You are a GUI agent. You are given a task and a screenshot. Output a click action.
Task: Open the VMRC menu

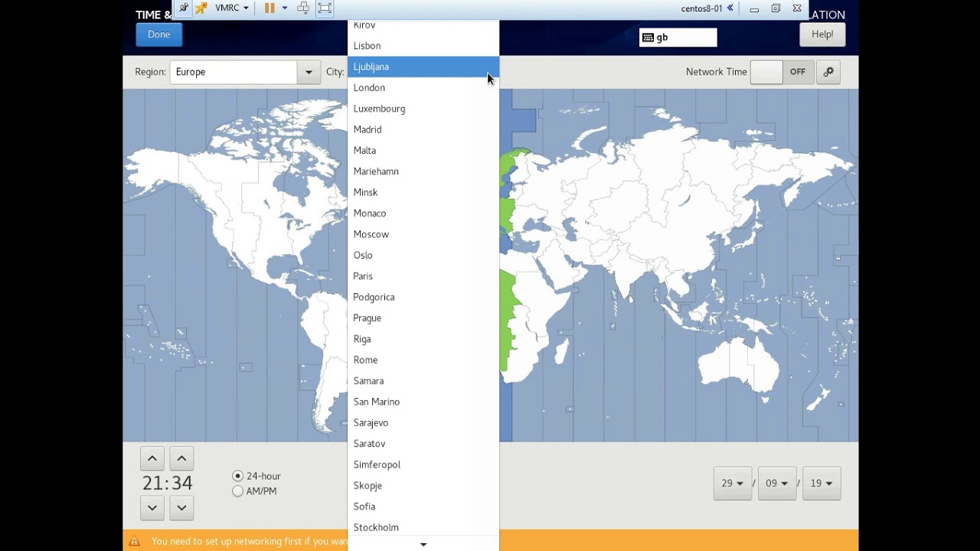232,8
